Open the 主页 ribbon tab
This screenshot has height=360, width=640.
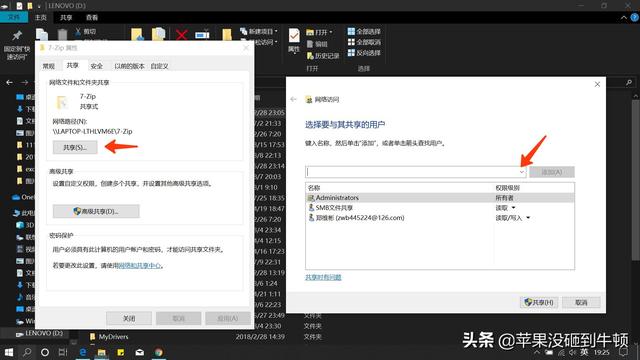[41, 17]
